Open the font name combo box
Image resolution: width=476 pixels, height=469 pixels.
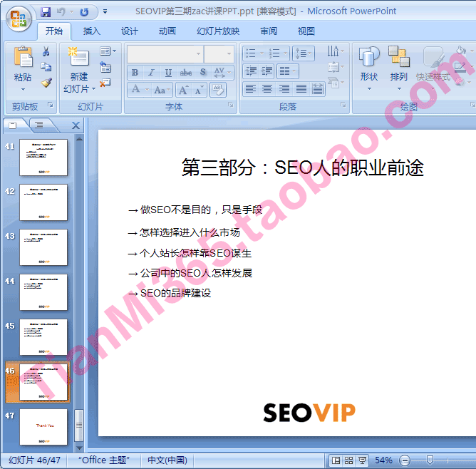[165, 53]
